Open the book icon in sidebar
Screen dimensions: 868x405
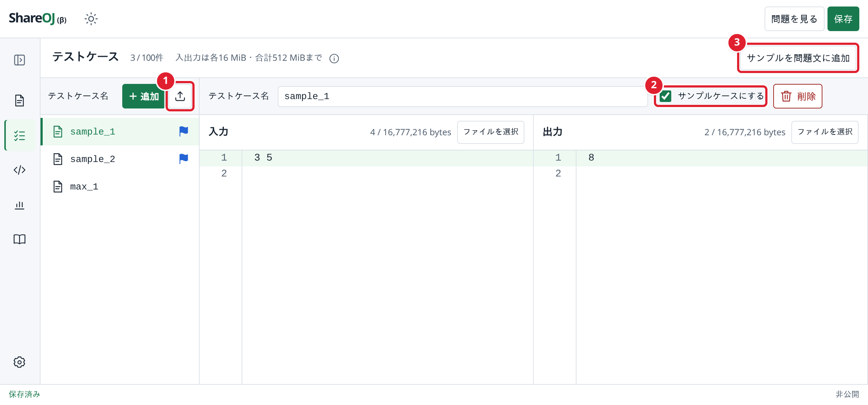(x=20, y=239)
